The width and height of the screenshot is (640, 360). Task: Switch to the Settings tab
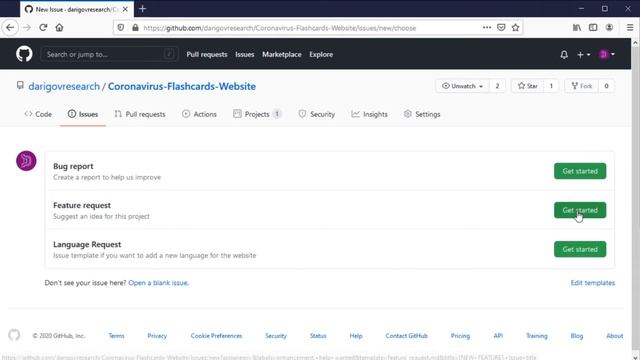tap(422, 114)
